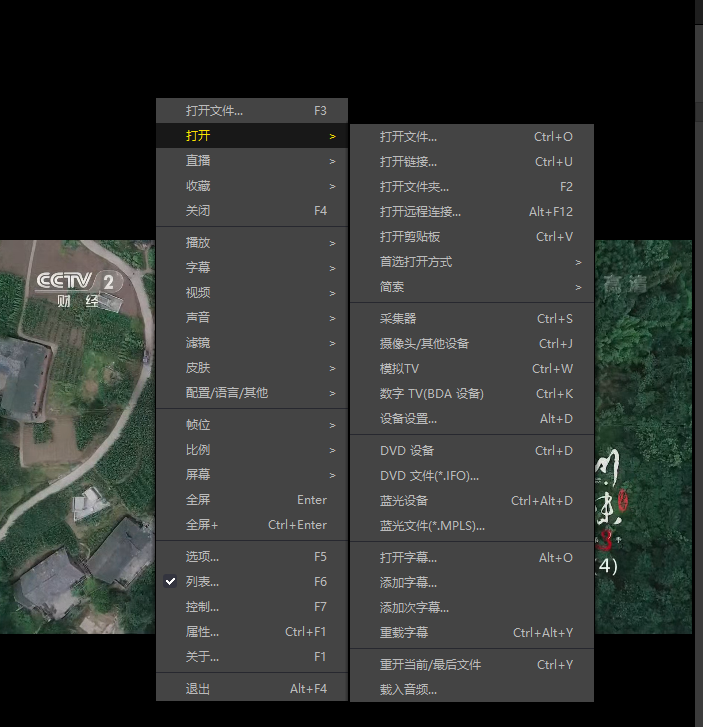Open 关于... F1 entry

[x=252, y=657]
